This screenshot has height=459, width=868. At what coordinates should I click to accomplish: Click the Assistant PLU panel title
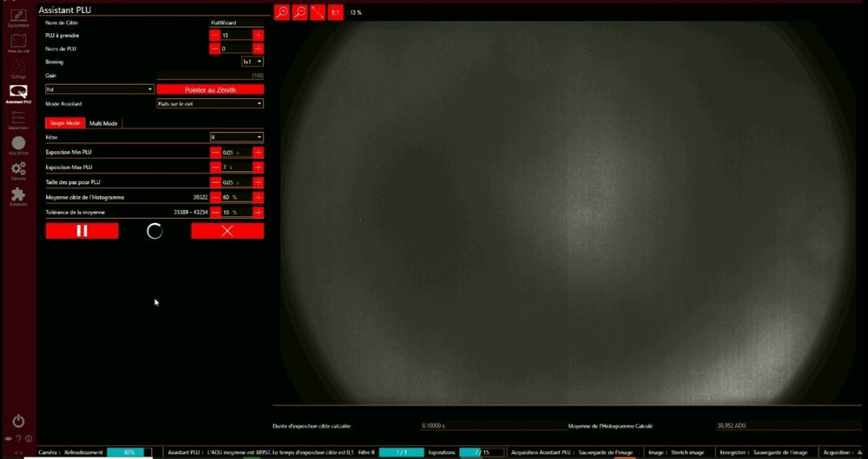(x=65, y=10)
